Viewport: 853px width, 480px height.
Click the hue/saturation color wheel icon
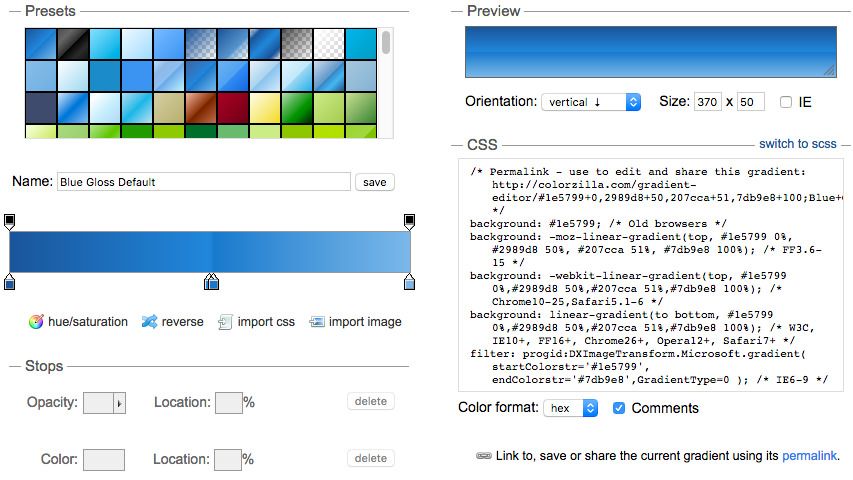[36, 322]
